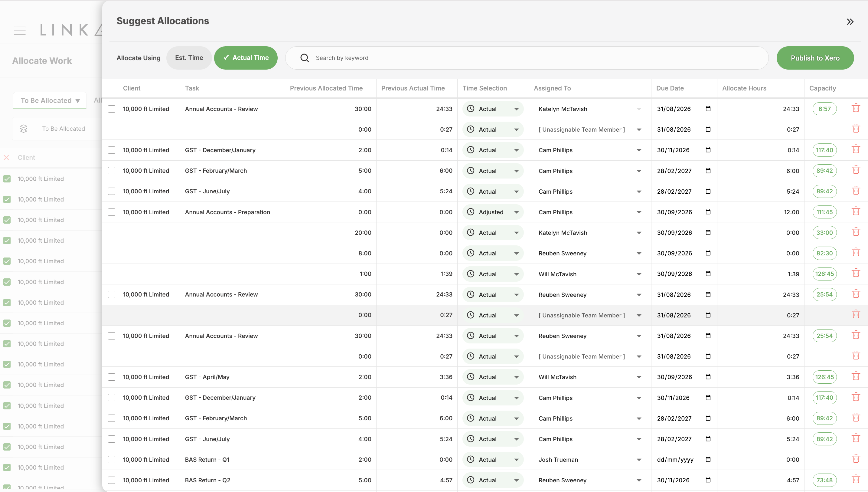Delete the GST April/May row
The height and width of the screenshot is (492, 868).
point(856,376)
